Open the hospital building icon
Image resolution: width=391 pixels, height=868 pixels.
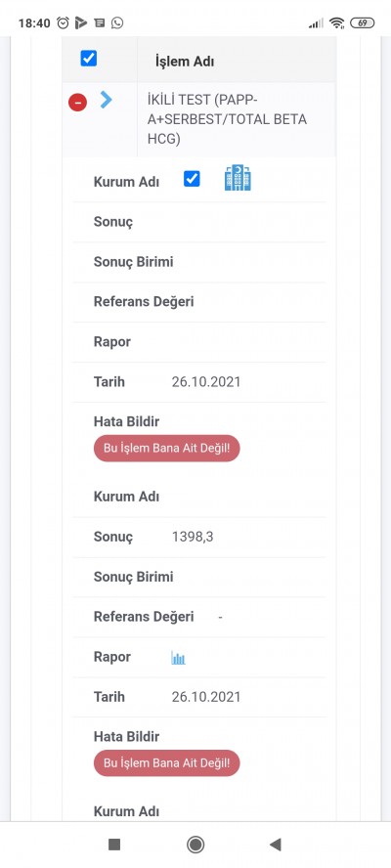pyautogui.click(x=238, y=178)
